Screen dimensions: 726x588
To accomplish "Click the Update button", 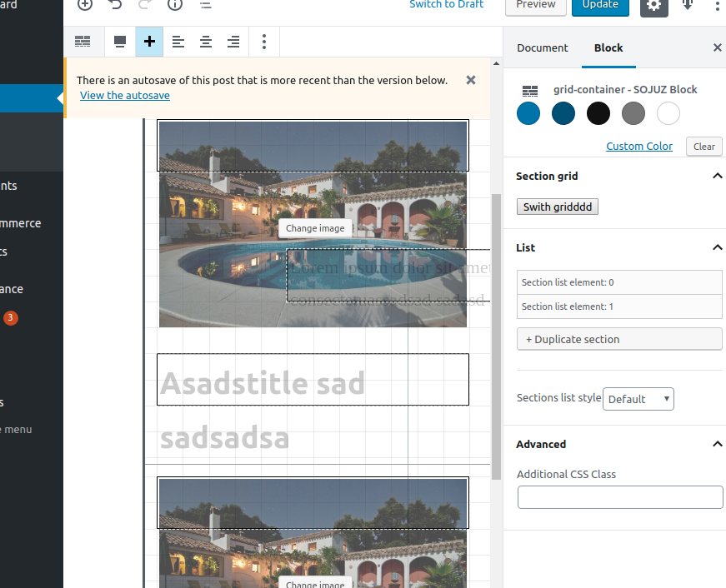I will (600, 6).
